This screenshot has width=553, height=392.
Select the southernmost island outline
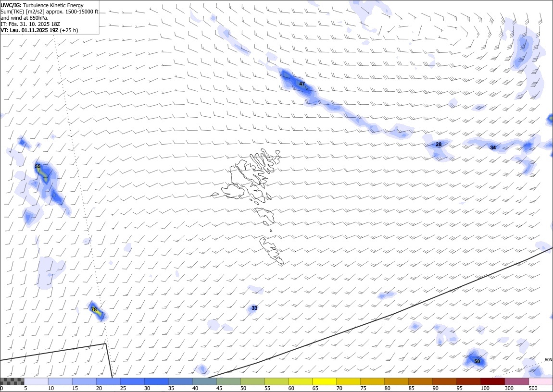point(272,250)
